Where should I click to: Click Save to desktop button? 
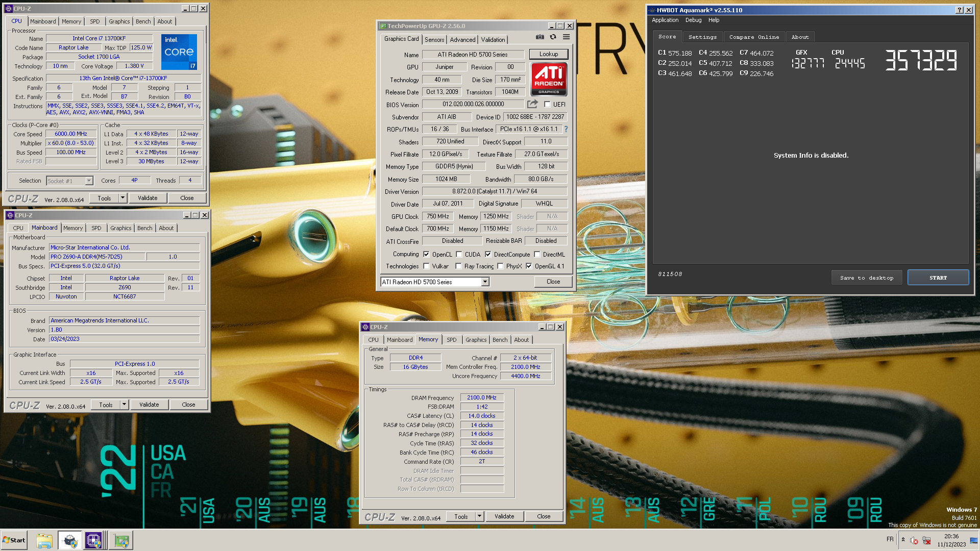pos(866,278)
